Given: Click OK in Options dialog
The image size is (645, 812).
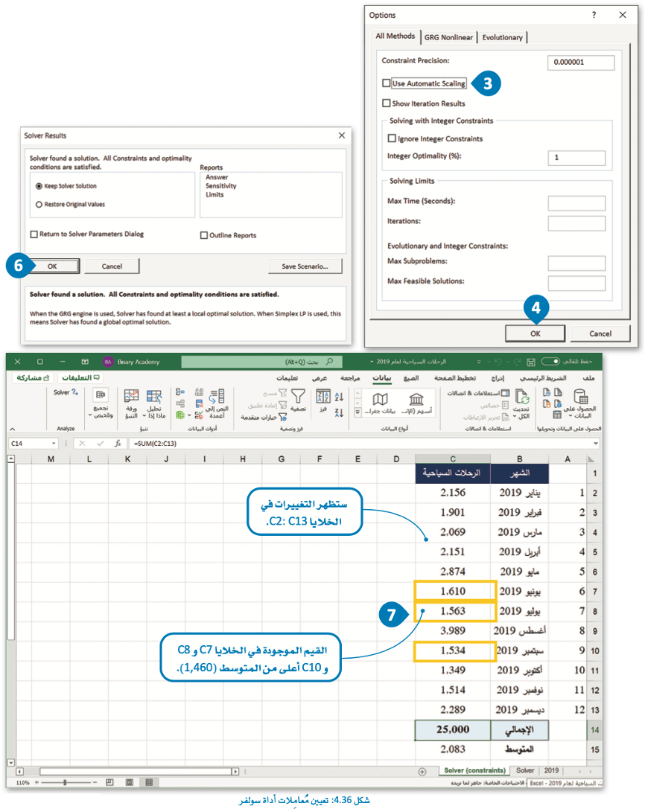Looking at the screenshot, I should (536, 333).
